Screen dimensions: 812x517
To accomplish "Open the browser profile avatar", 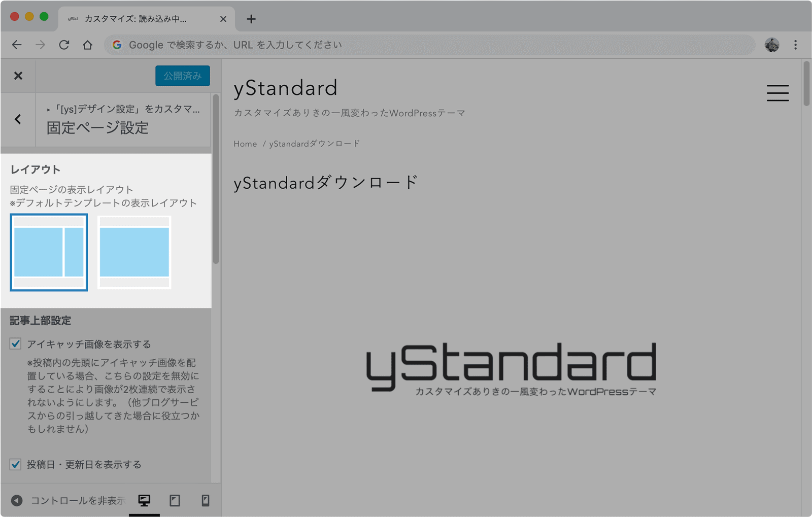I will tap(772, 45).
